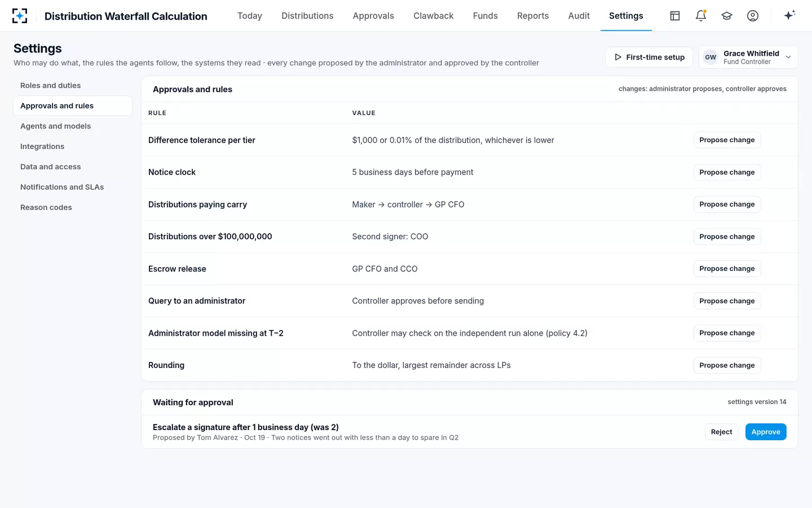The image size is (812, 508).
Task: Propose change for Escrow release
Action: tap(727, 269)
